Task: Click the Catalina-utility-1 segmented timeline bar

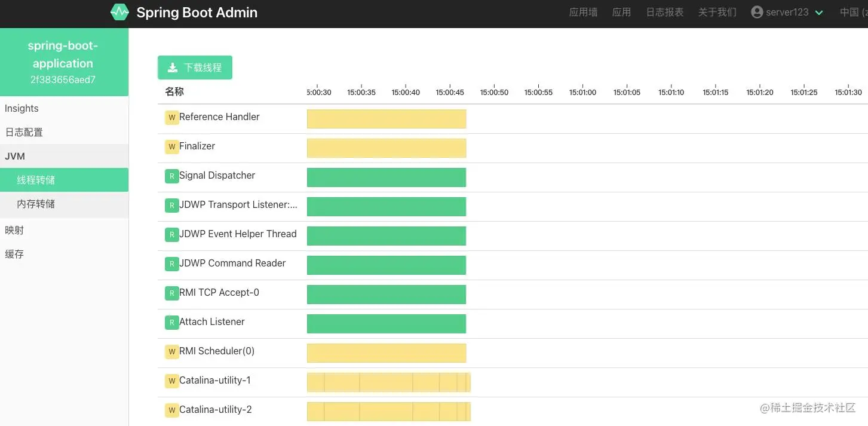Action: [389, 382]
